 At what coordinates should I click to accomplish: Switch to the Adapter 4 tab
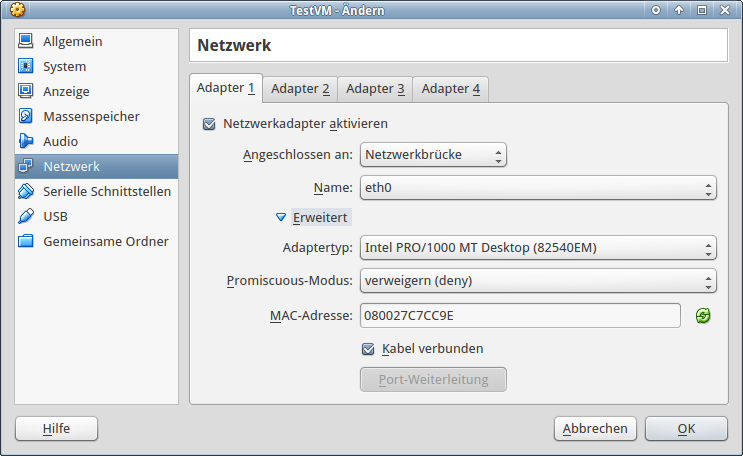[x=450, y=89]
